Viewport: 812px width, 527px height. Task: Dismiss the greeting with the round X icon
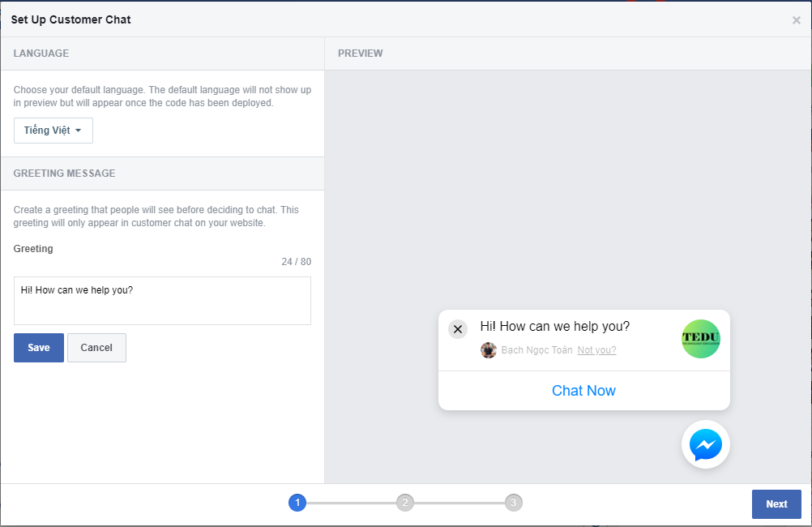458,329
